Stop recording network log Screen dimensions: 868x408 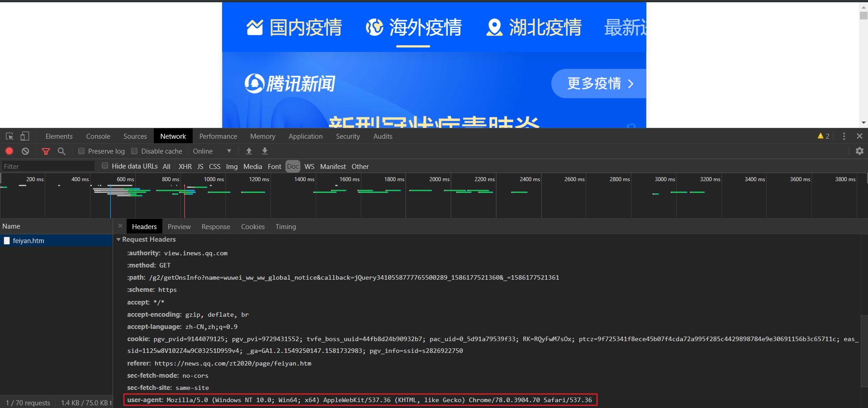(x=9, y=151)
